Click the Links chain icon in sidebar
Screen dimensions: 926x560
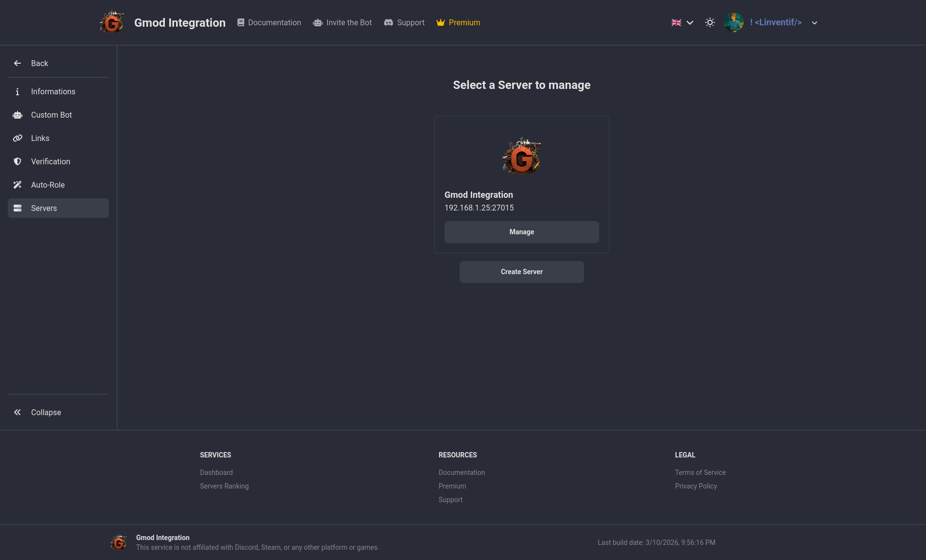(x=18, y=139)
